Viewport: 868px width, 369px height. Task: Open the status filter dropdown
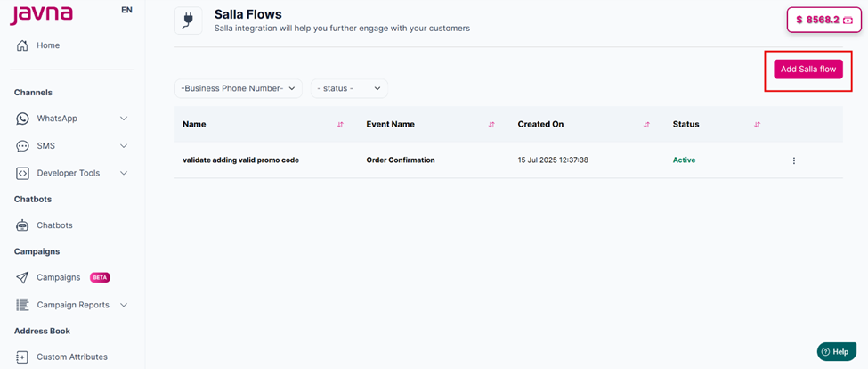[x=349, y=88]
